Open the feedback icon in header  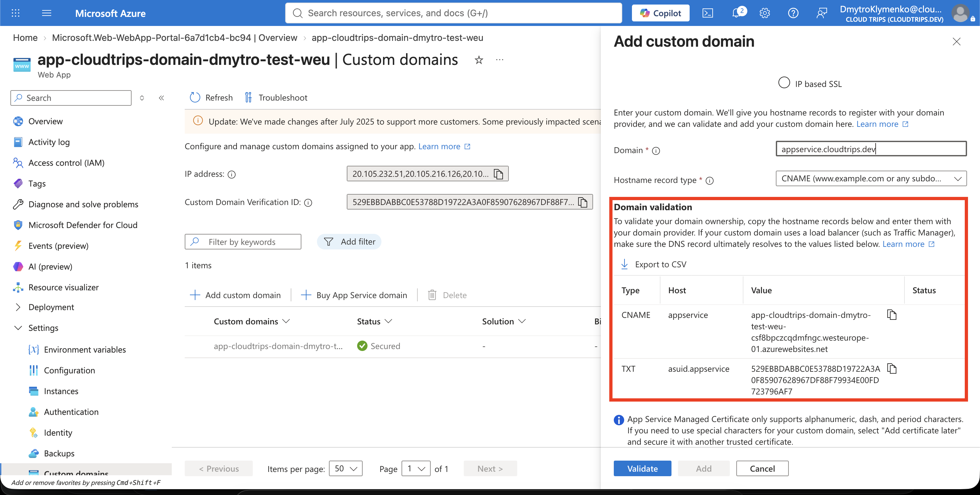click(x=822, y=13)
